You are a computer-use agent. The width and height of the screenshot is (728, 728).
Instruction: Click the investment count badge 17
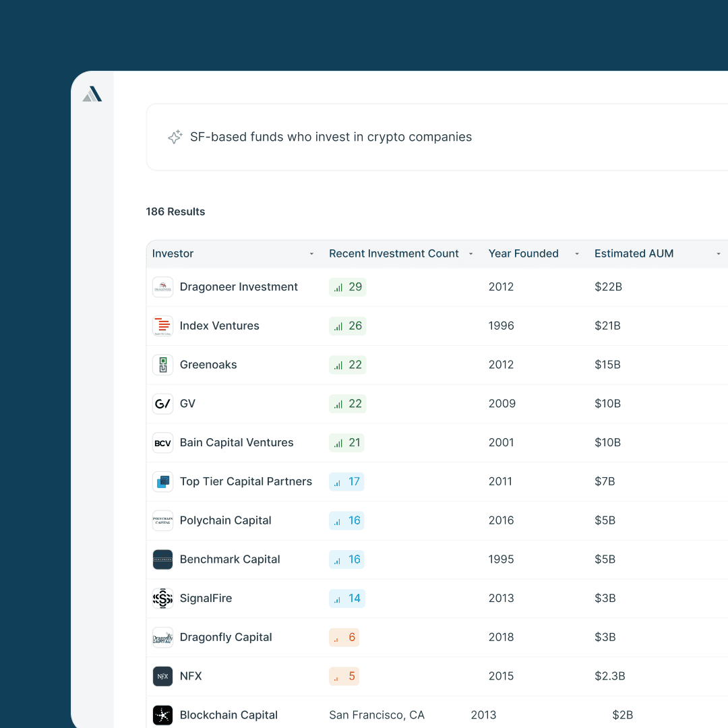point(347,482)
